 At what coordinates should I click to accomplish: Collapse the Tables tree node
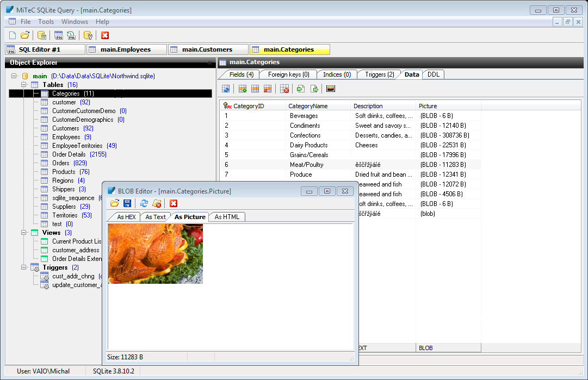click(x=23, y=85)
